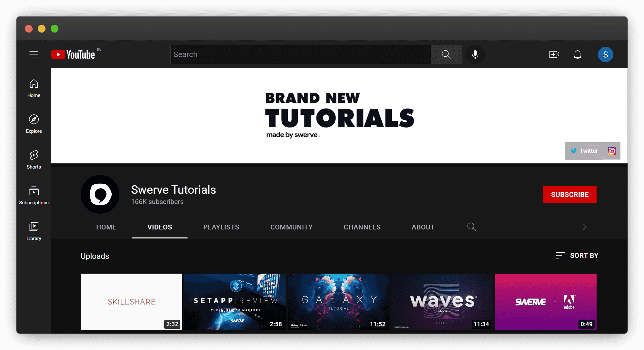Click the ABOUT tab
This screenshot has width=644, height=350.
pyautogui.click(x=423, y=227)
